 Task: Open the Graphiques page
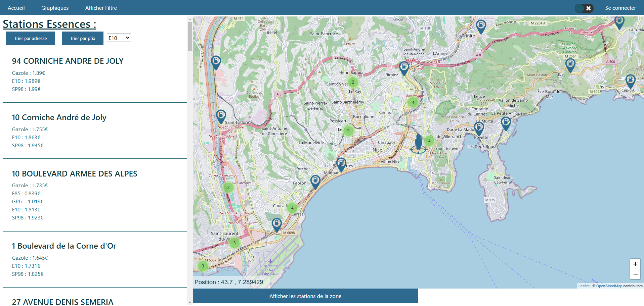tap(55, 8)
